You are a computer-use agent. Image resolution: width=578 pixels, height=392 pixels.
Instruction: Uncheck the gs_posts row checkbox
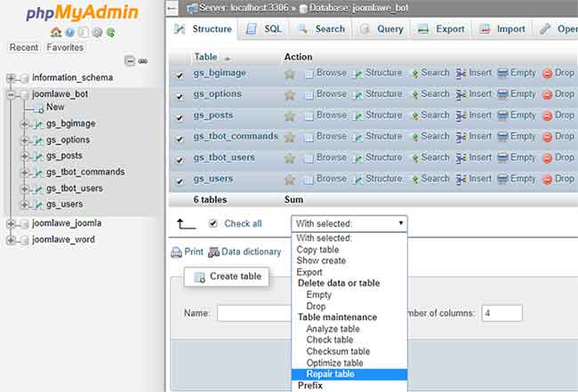(x=180, y=117)
